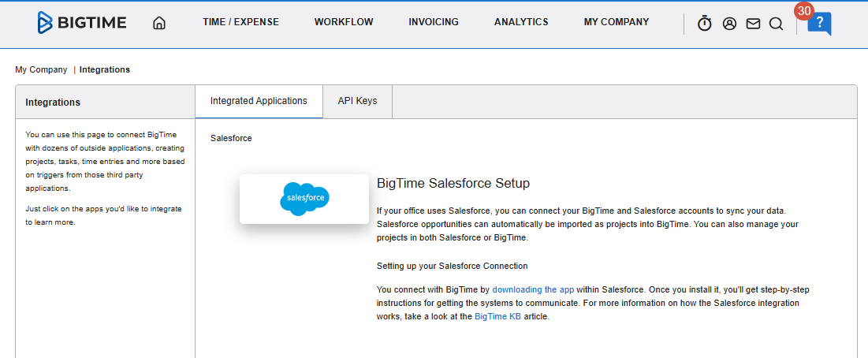The height and width of the screenshot is (358, 868).
Task: Open the My Company menu
Action: (617, 22)
